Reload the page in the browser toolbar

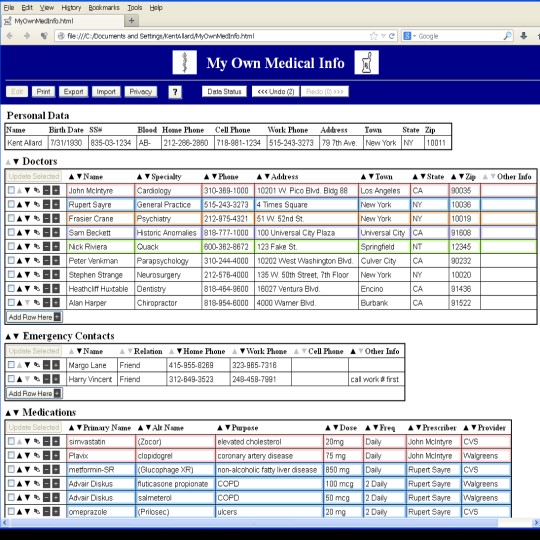392,36
